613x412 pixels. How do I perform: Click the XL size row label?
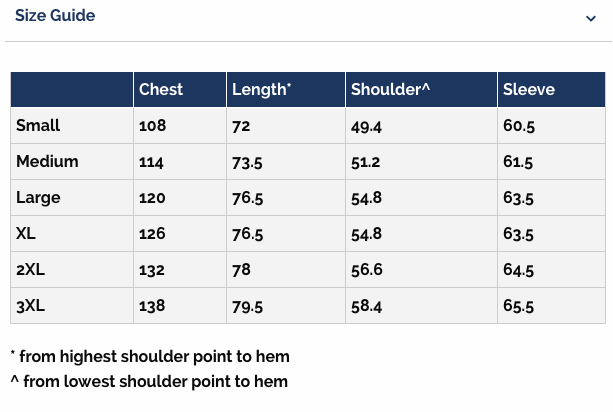(x=26, y=234)
